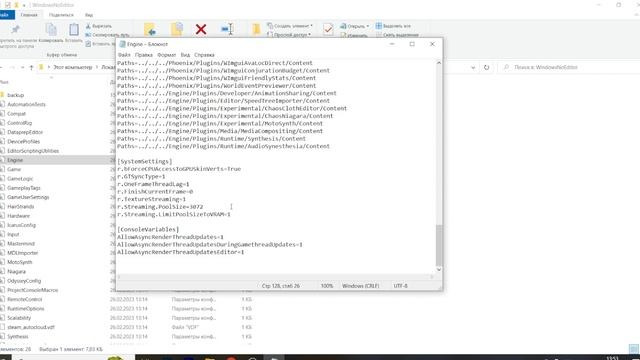Click Скопировать путь (Copy path) in ribbon
Screen dimensions: 640x360
click(107, 35)
